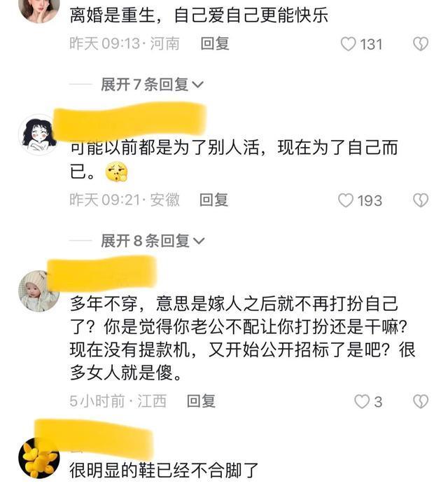Tap broken heart on the 安徽 comment
The width and height of the screenshot is (448, 486).
tap(421, 200)
